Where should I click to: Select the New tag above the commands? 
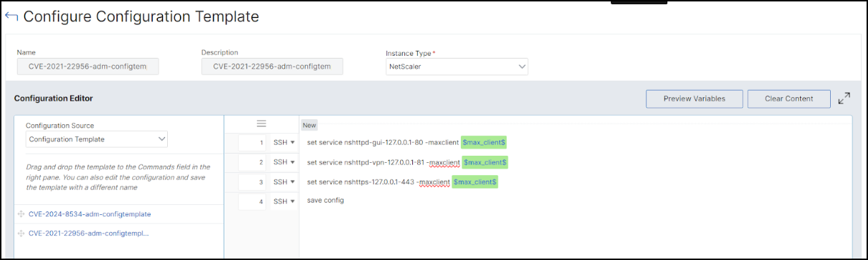[x=309, y=125]
